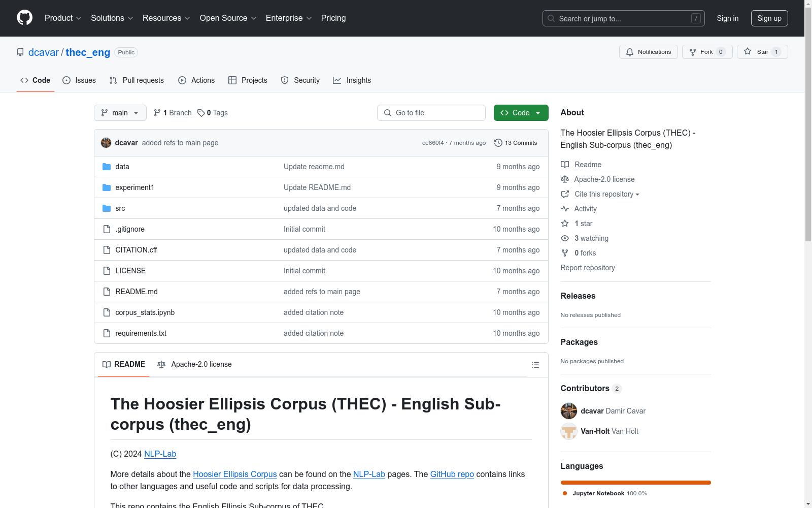Open 'added citation note' commit for corpus_stats.ipynb
The height and width of the screenshot is (508, 812).
click(x=314, y=312)
